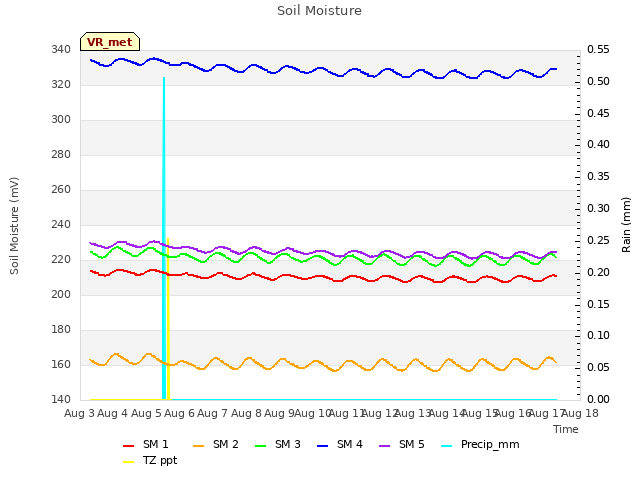Toggle the Precip_mm legend entry
This screenshot has height=480, width=640.
(480, 444)
